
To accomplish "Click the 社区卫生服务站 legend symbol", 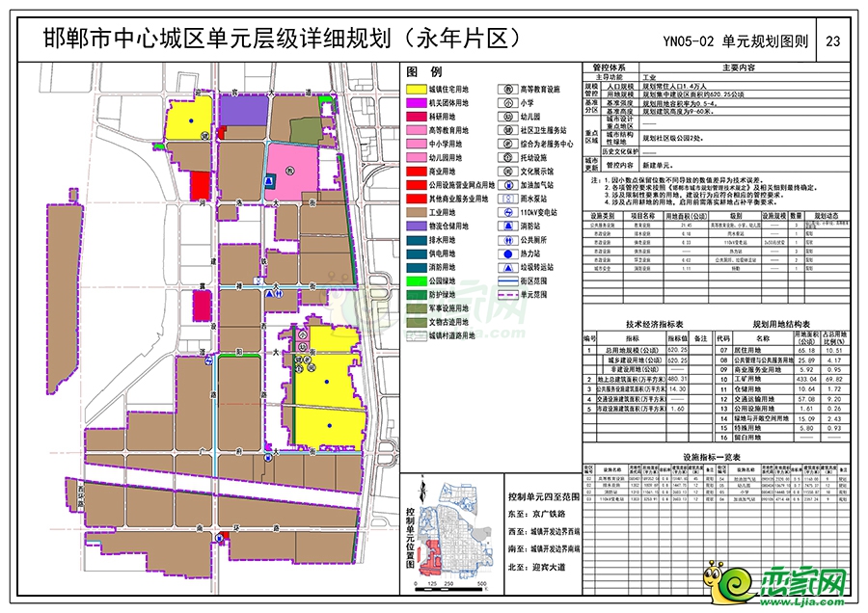I will [507, 130].
